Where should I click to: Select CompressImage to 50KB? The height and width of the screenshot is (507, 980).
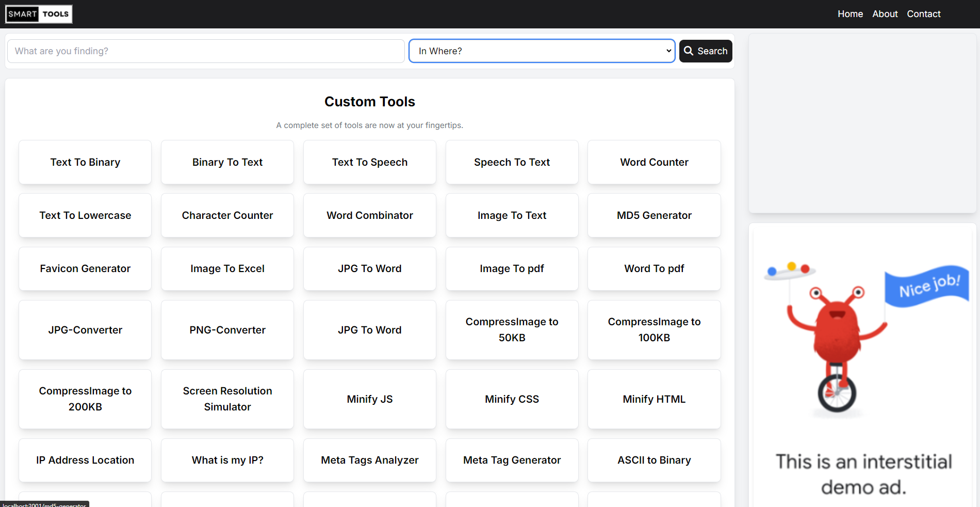[512, 330]
